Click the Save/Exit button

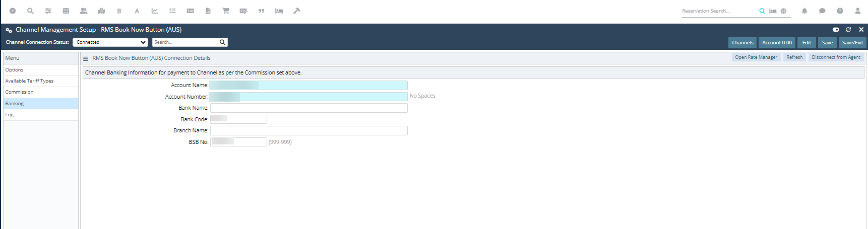pyautogui.click(x=852, y=43)
